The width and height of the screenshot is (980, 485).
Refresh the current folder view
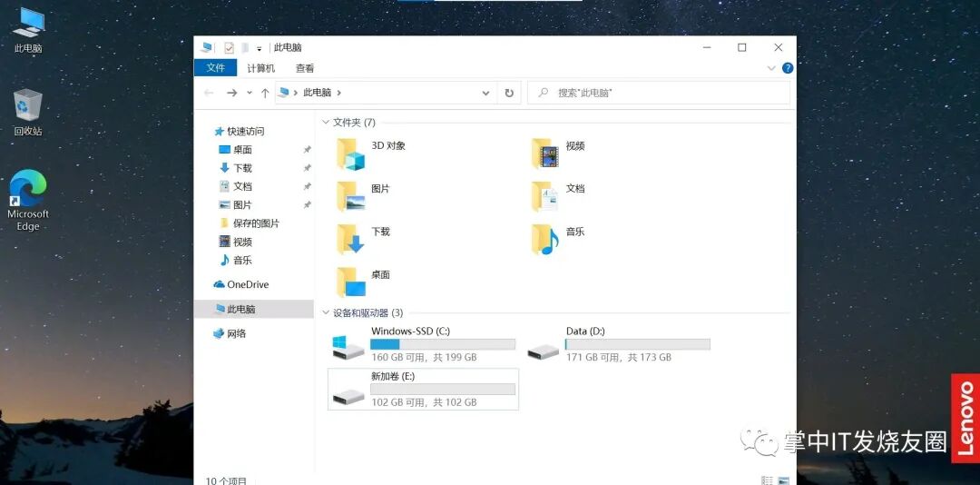tap(509, 93)
